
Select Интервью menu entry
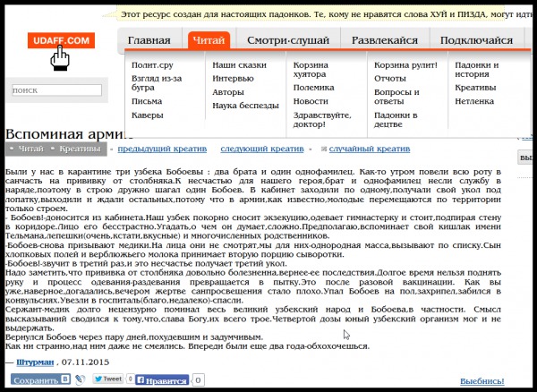(x=233, y=79)
